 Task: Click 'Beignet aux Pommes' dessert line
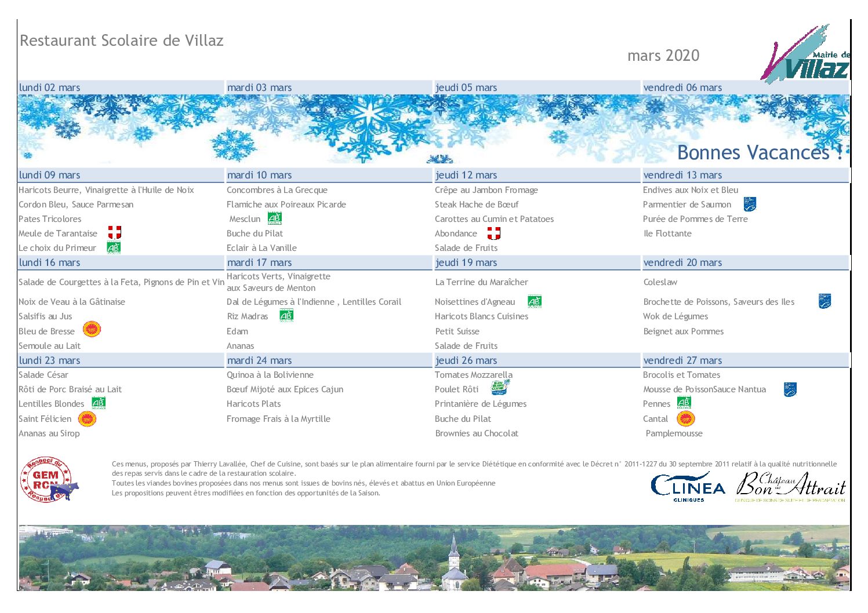pos(684,331)
